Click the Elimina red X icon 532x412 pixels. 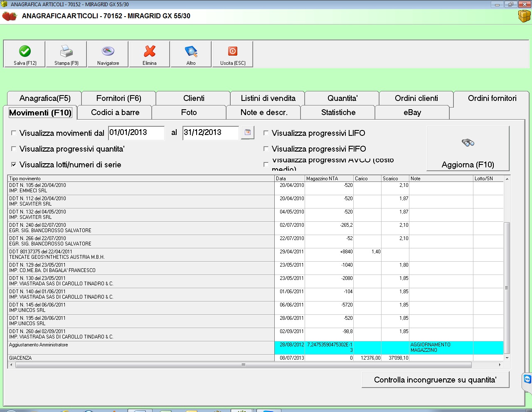(150, 51)
